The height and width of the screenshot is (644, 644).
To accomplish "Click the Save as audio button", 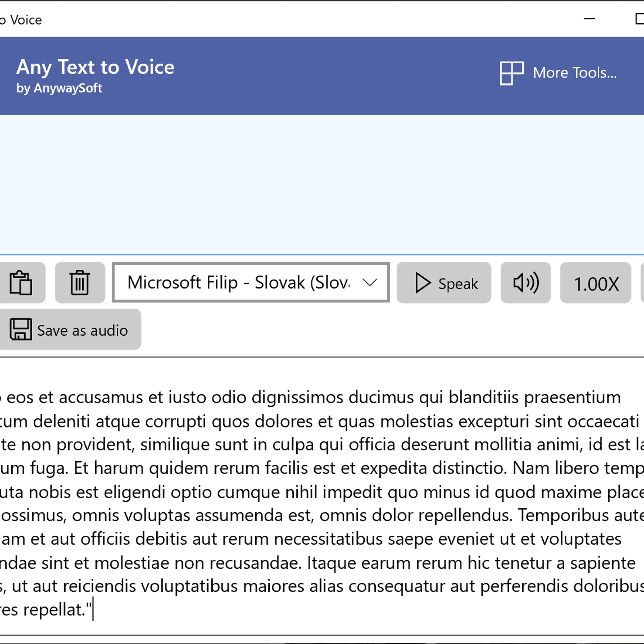I will [71, 329].
